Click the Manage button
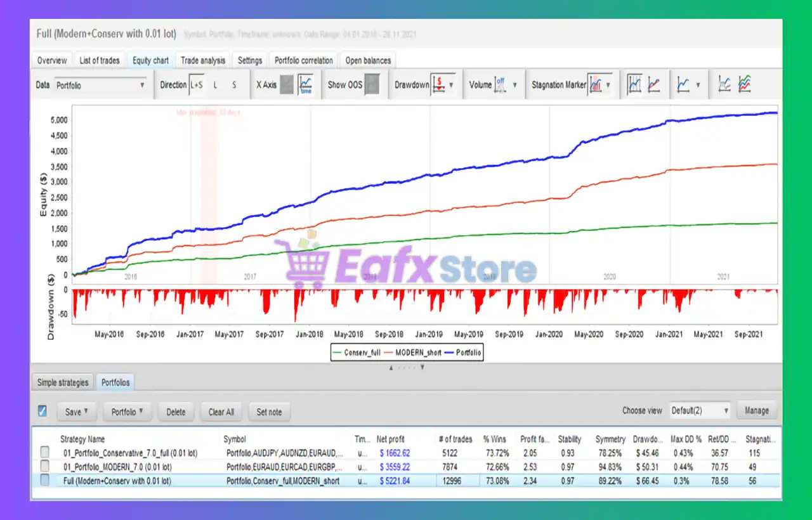Screen dimensions: 812x520 pyautogui.click(x=756, y=411)
